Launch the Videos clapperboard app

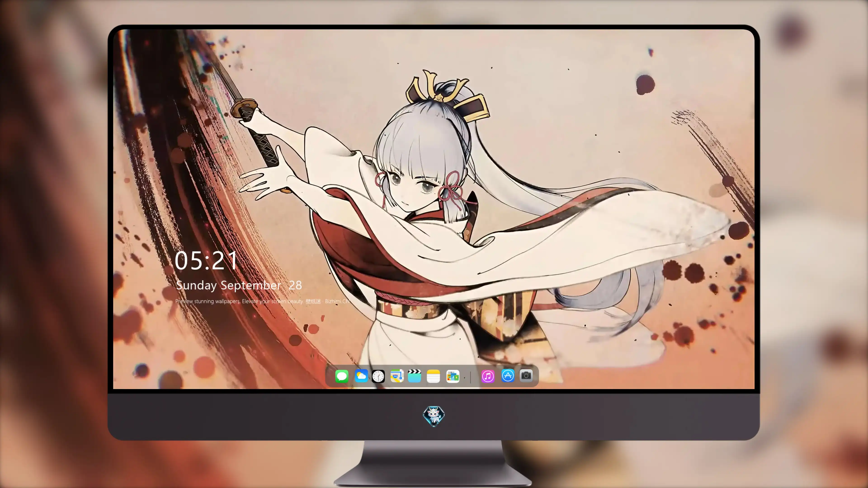click(415, 376)
